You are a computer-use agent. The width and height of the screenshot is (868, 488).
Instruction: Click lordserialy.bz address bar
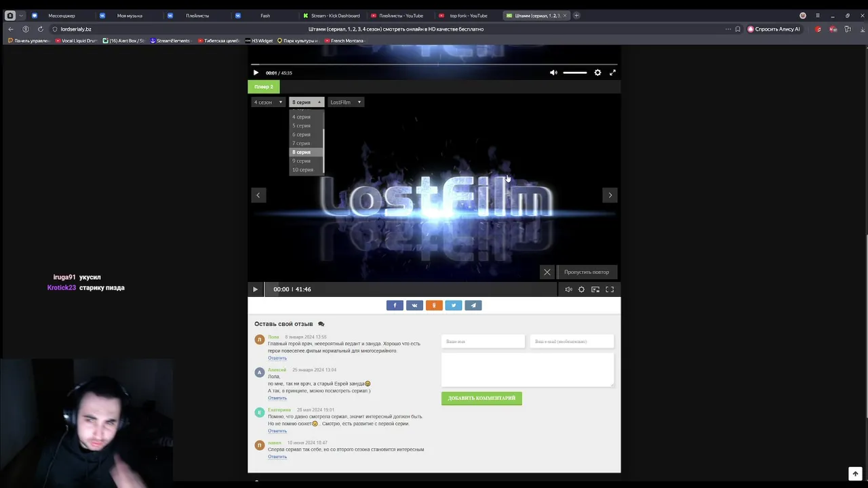pos(76,29)
